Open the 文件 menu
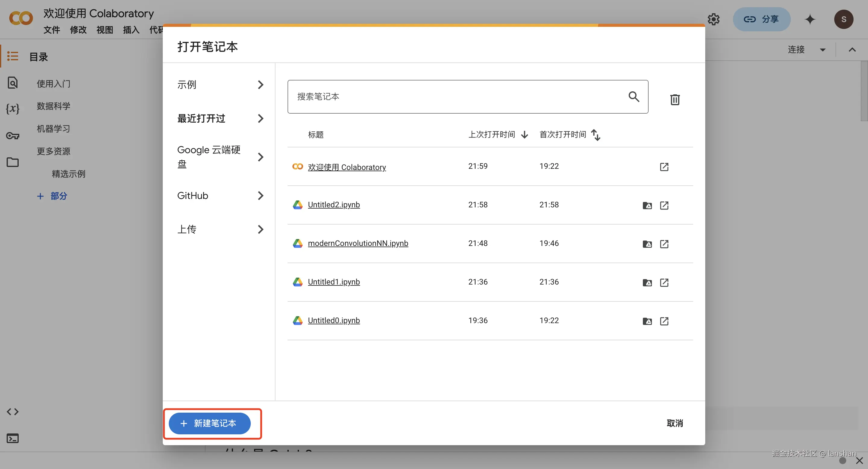Screen dimensions: 868x469 click(x=52, y=30)
